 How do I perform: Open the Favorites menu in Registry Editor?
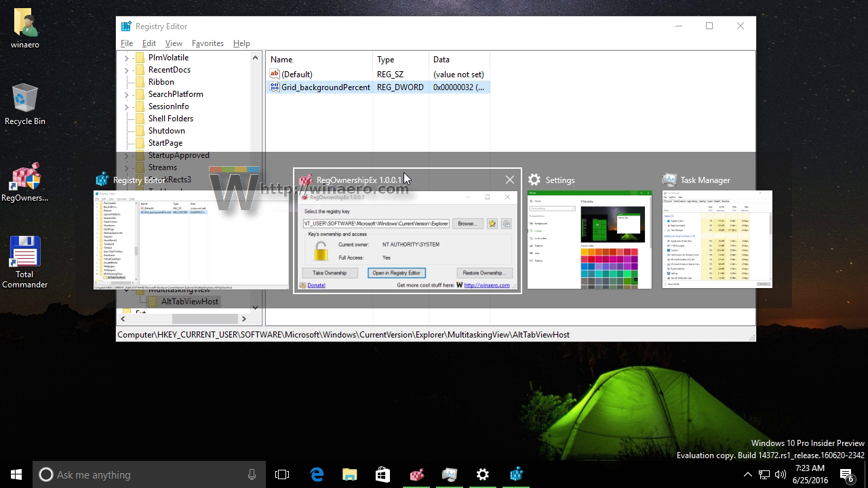coord(208,43)
